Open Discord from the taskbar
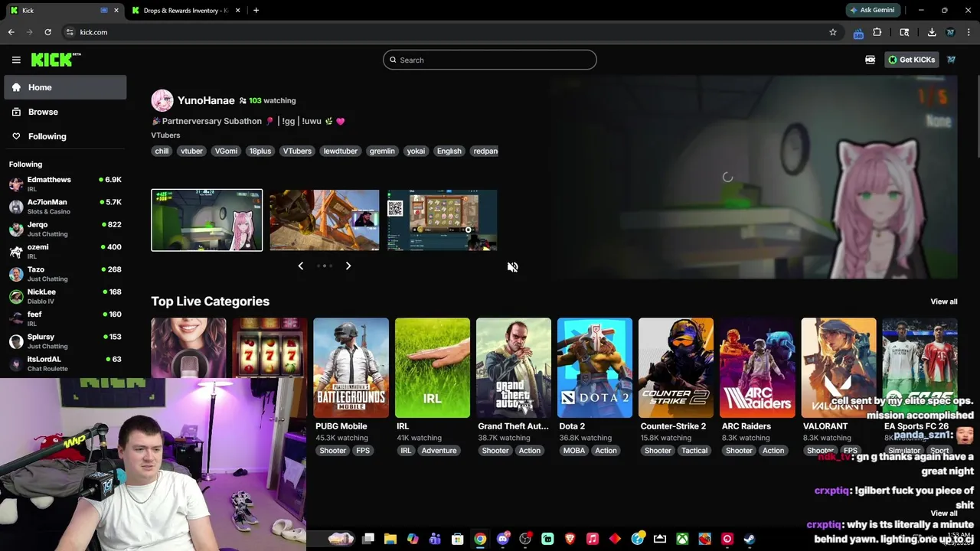Image resolution: width=980 pixels, height=551 pixels. [502, 539]
